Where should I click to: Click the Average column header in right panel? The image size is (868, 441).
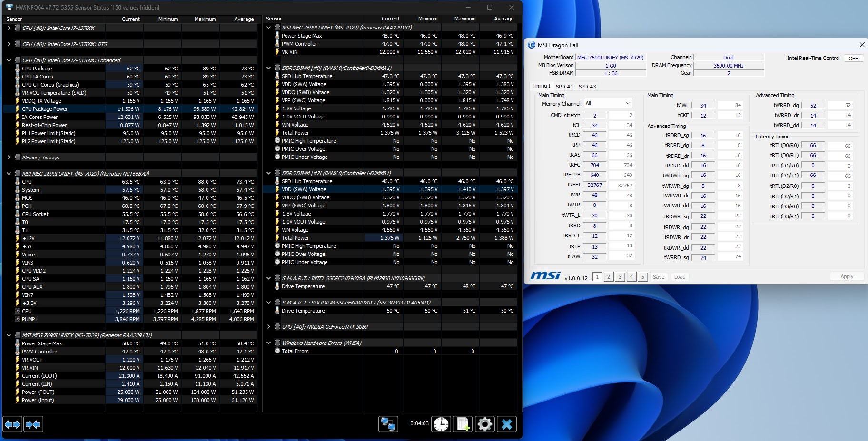click(498, 19)
